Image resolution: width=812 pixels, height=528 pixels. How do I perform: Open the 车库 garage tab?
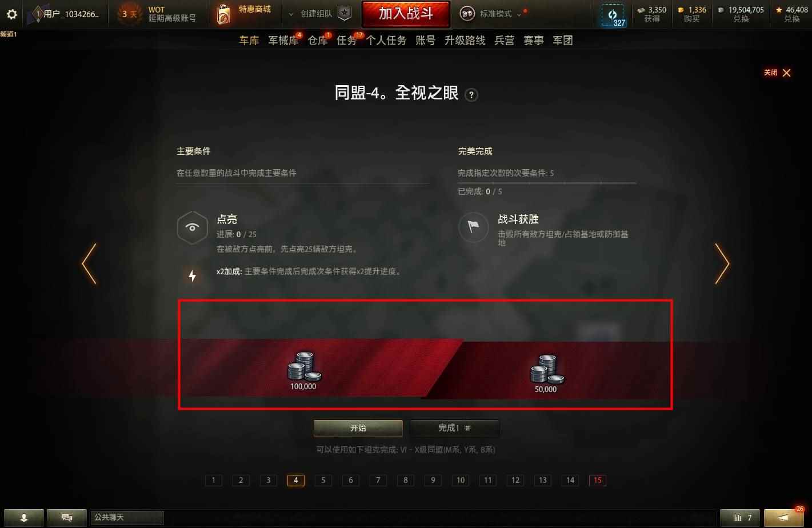249,40
